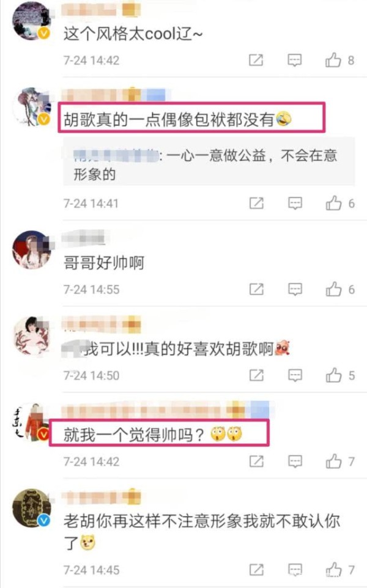The image size is (367, 588).
Task: Repost the '这个风格太cool辽~' comment
Action: click(256, 60)
